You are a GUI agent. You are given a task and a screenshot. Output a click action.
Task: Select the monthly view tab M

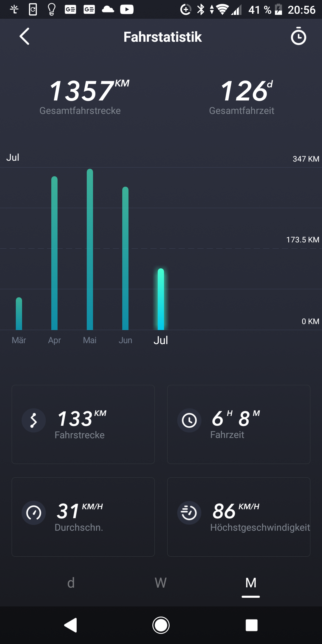[x=251, y=583]
